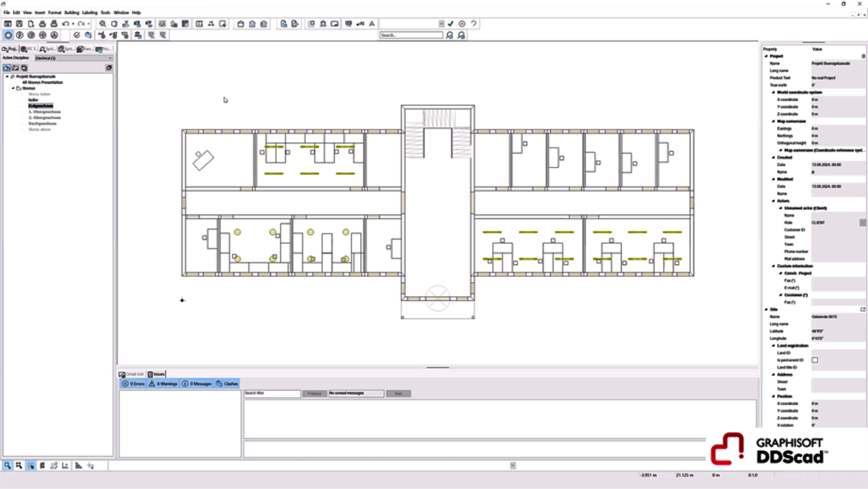Image resolution: width=868 pixels, height=489 pixels.
Task: Click the Search filter input field
Action: [271, 393]
